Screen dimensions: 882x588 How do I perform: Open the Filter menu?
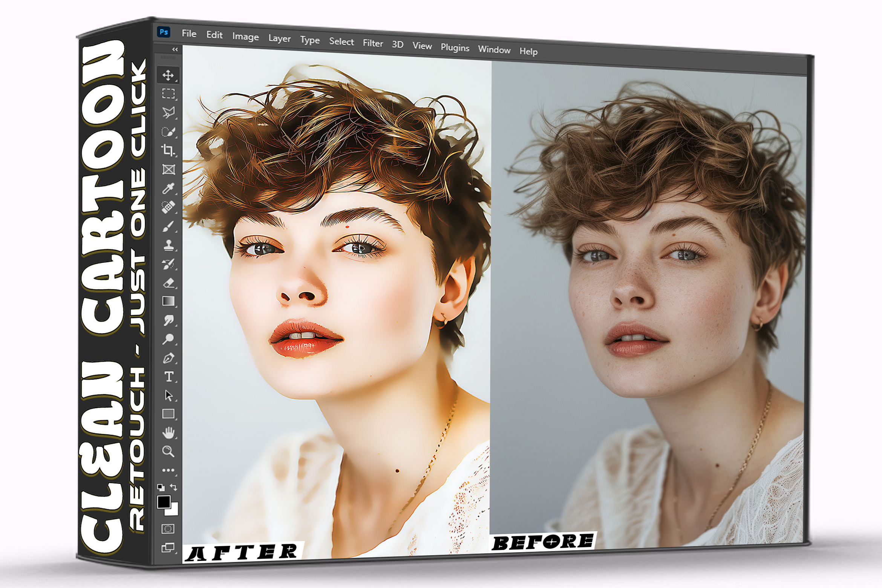coord(372,43)
